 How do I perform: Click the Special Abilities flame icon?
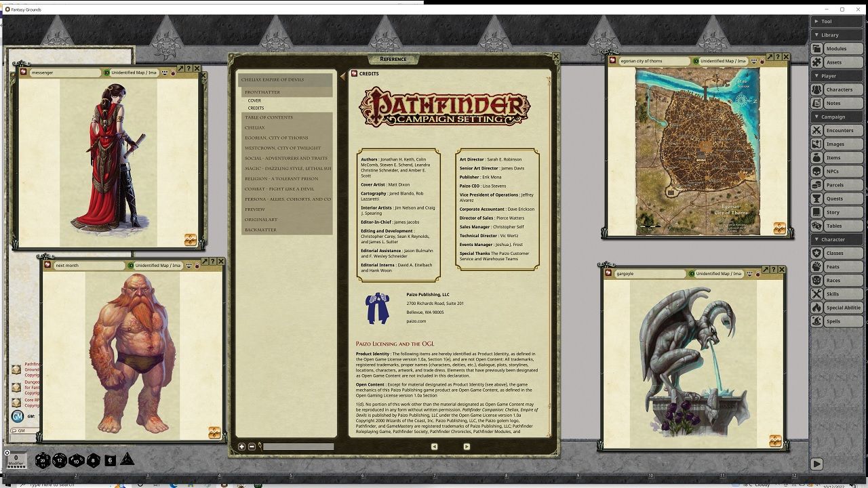tap(817, 308)
